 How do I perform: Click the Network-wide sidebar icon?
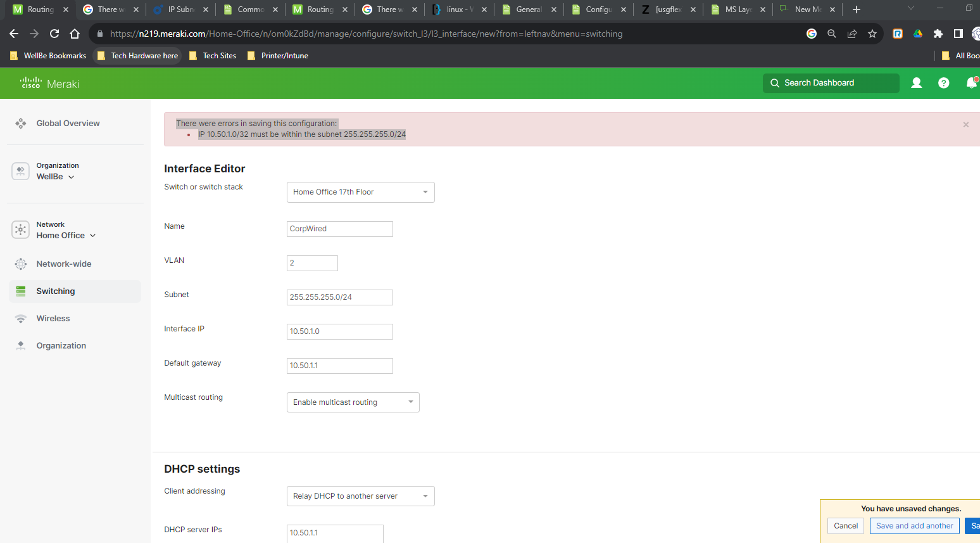[21, 264]
